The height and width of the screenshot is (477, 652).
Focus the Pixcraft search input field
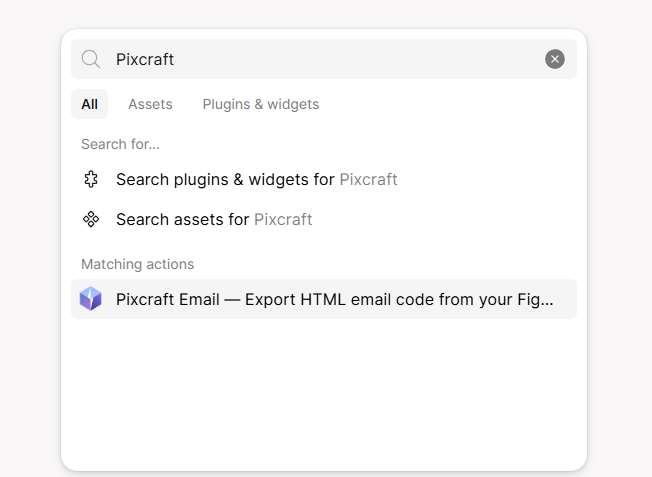point(324,59)
